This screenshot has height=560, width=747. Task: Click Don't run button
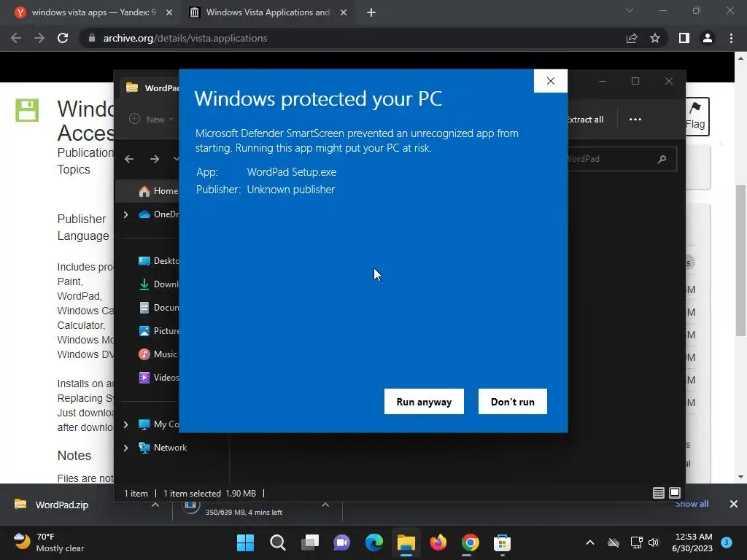pyautogui.click(x=513, y=402)
